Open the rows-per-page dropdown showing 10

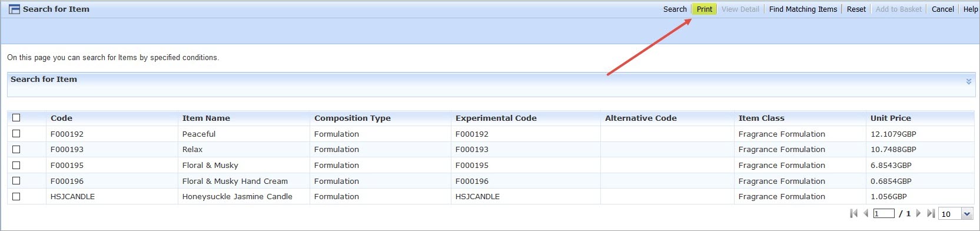[956, 214]
